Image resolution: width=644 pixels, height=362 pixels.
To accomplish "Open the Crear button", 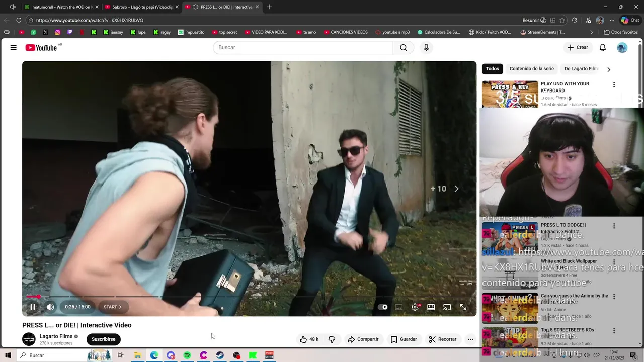I will click(x=578, y=47).
